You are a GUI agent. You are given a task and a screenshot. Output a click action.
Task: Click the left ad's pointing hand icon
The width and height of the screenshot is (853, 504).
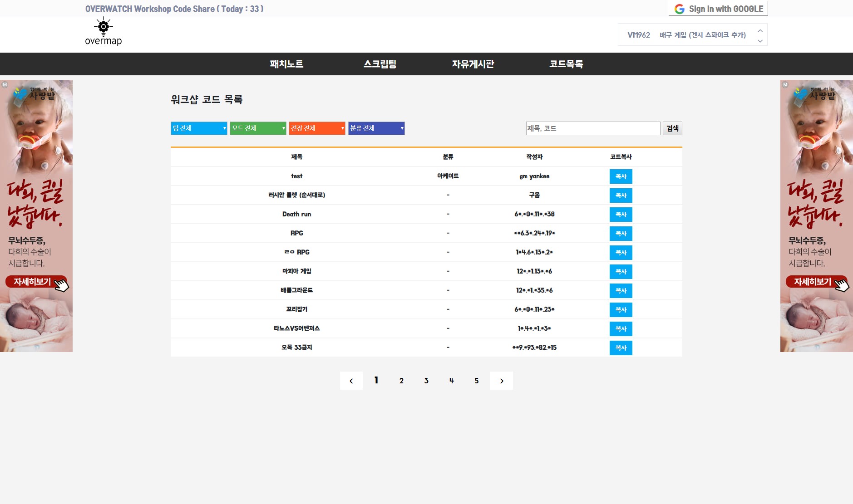(x=62, y=285)
